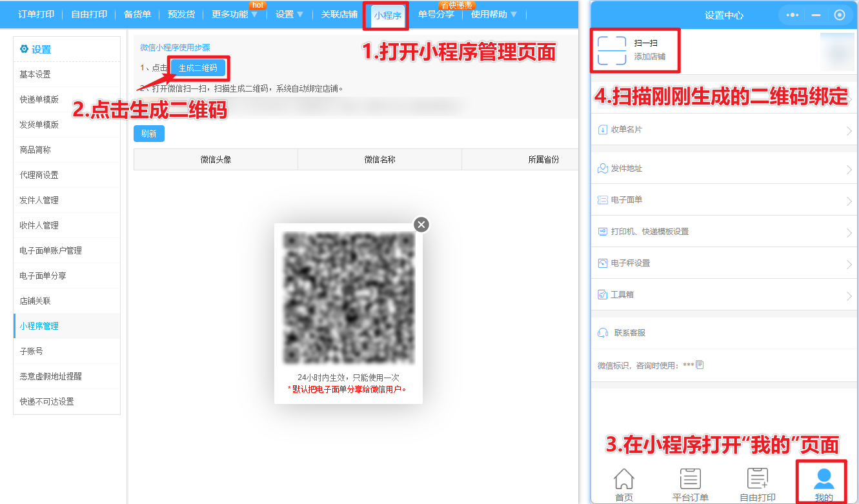Expand the 更多功能 dropdown menu
Image resolution: width=859 pixels, height=504 pixels.
[x=235, y=14]
